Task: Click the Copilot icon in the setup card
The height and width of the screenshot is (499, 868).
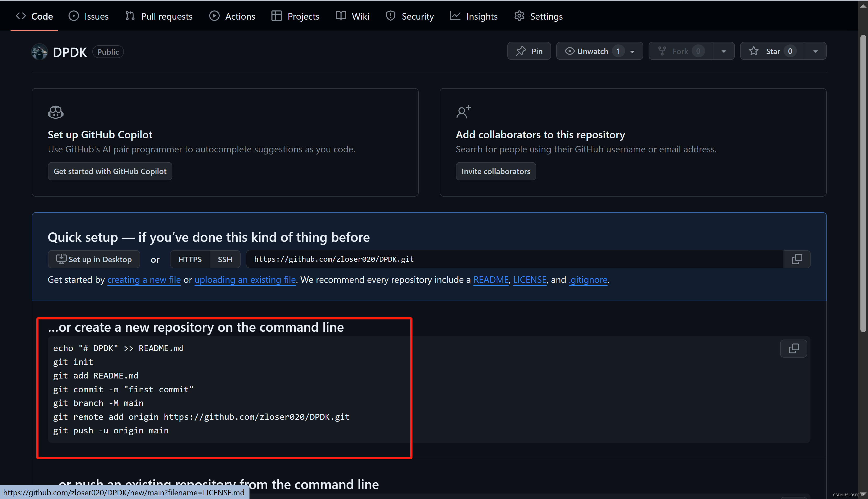Action: click(x=55, y=112)
